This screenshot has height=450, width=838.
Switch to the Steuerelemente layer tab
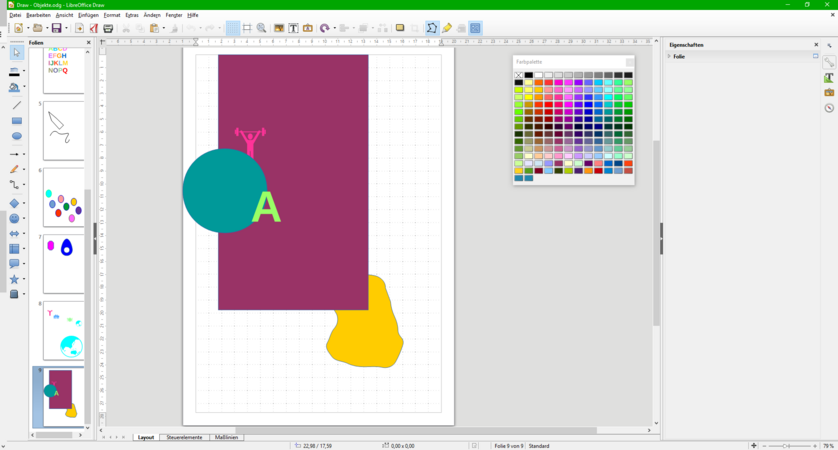[x=184, y=437]
